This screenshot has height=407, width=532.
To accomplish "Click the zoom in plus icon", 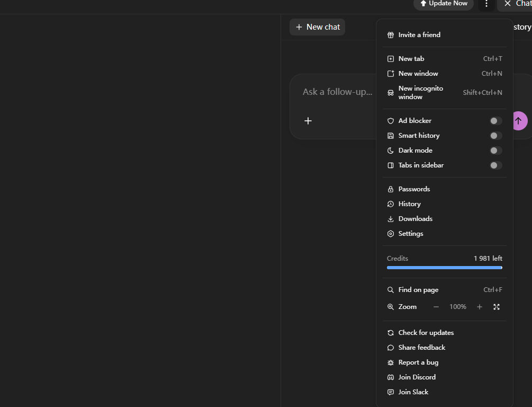I will [x=480, y=307].
